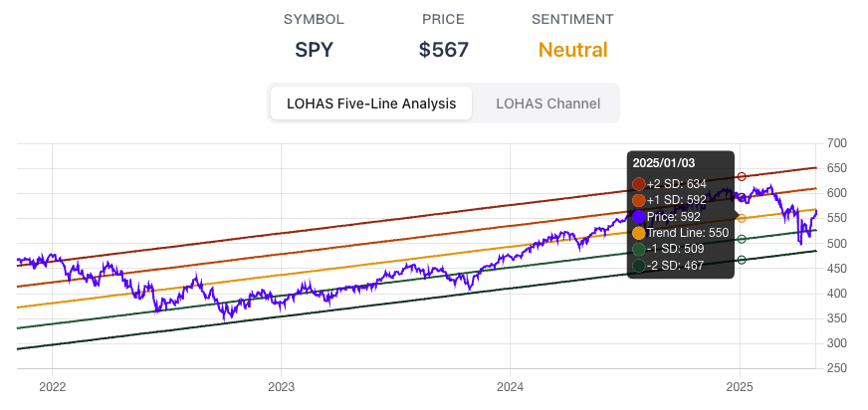Screen dimensions: 868x410
Task: Click the 2024 x-axis label
Action: pos(511,386)
